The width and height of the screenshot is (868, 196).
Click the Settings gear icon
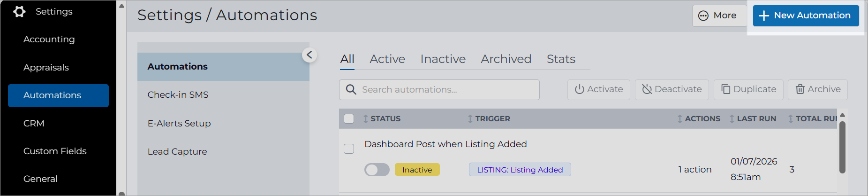(19, 11)
